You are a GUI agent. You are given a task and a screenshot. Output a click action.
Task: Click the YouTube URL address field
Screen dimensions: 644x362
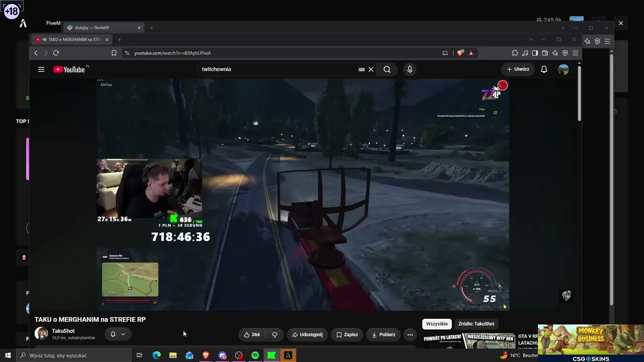[282, 53]
